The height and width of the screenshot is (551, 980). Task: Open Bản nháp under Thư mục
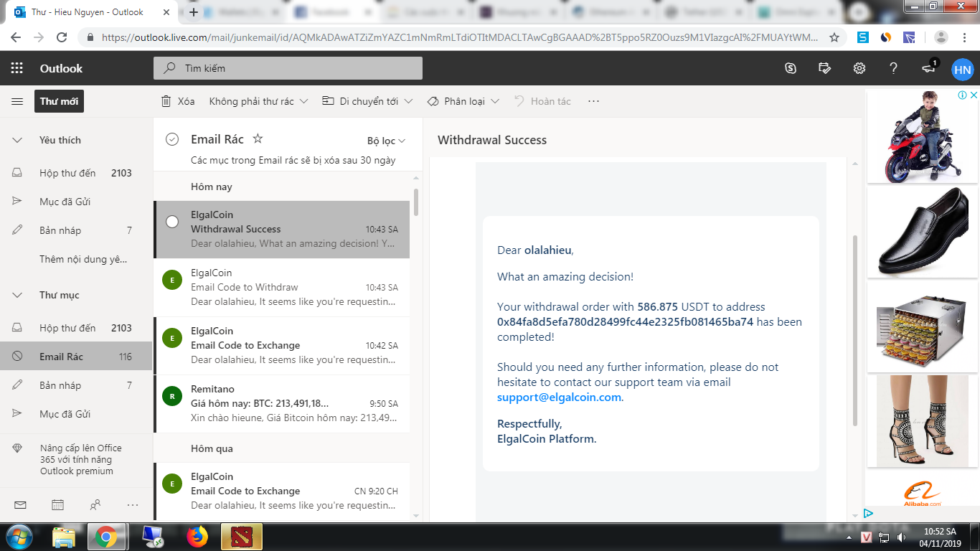pyautogui.click(x=76, y=385)
